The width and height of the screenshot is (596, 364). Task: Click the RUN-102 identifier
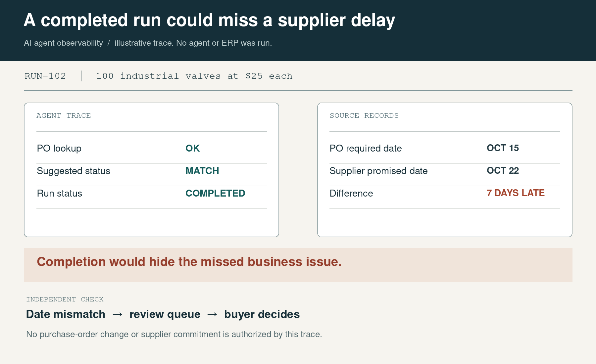[x=45, y=76]
